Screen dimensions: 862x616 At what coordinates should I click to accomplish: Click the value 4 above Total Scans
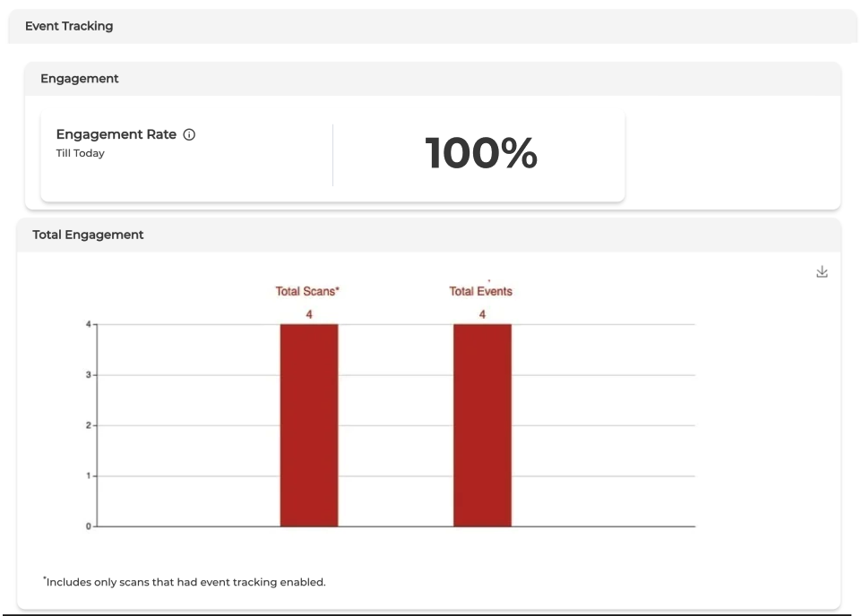[308, 314]
